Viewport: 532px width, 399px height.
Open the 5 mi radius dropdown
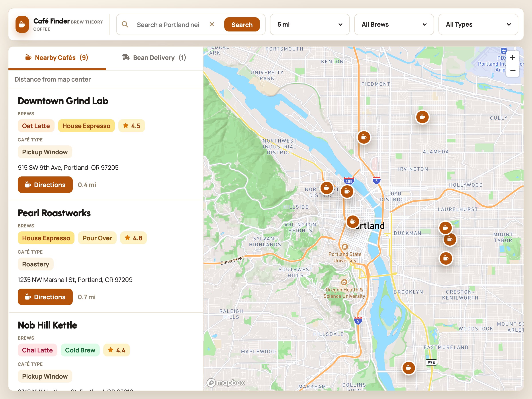(309, 25)
